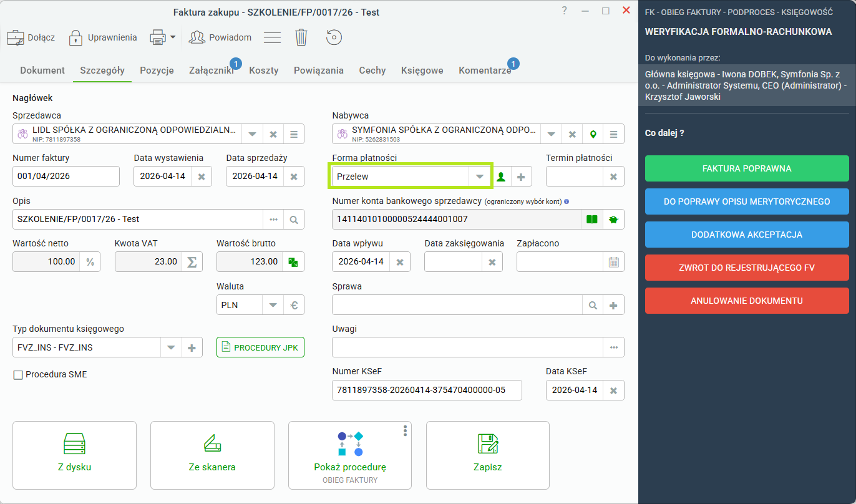Viewport: 856px width, 504px height.
Task: Click the Numer KSeF field
Action: pos(427,390)
